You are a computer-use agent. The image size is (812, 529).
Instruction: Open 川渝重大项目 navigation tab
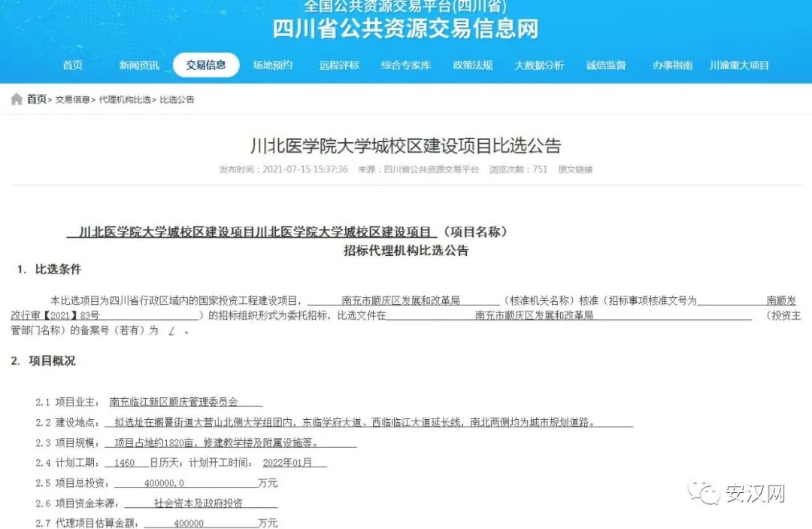click(x=739, y=65)
